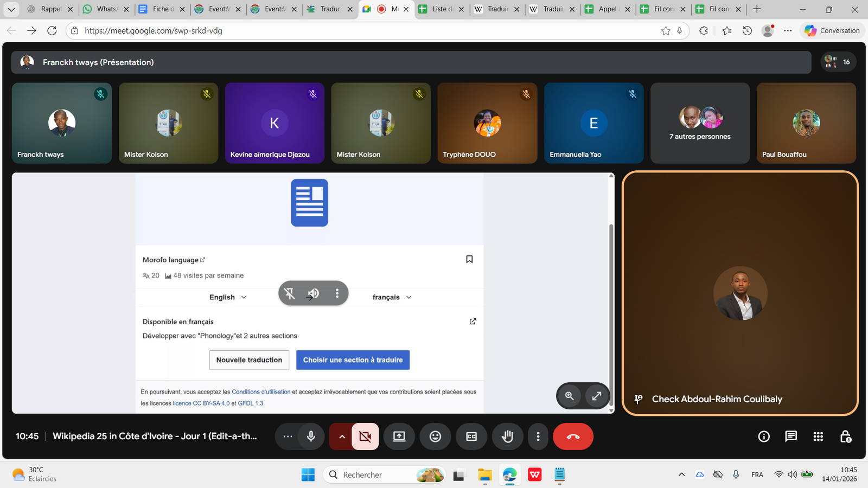Click the red leave call button
The height and width of the screenshot is (488, 868).
click(573, 436)
